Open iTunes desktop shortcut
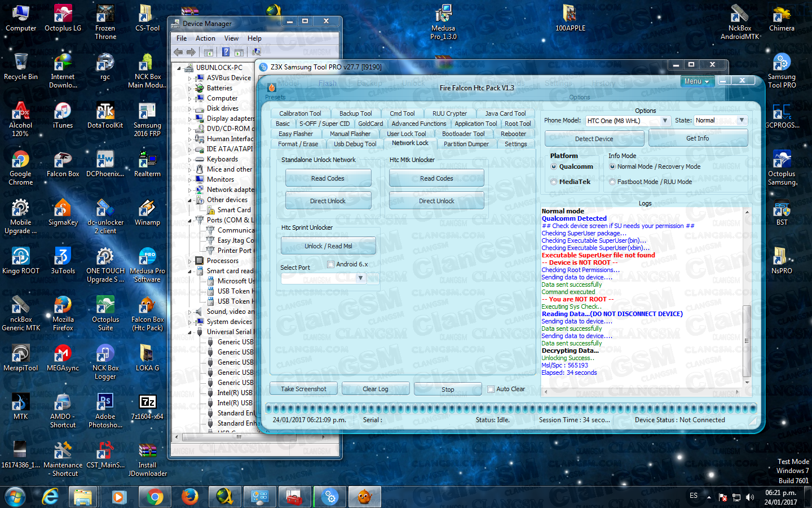The height and width of the screenshot is (508, 812). 63,115
